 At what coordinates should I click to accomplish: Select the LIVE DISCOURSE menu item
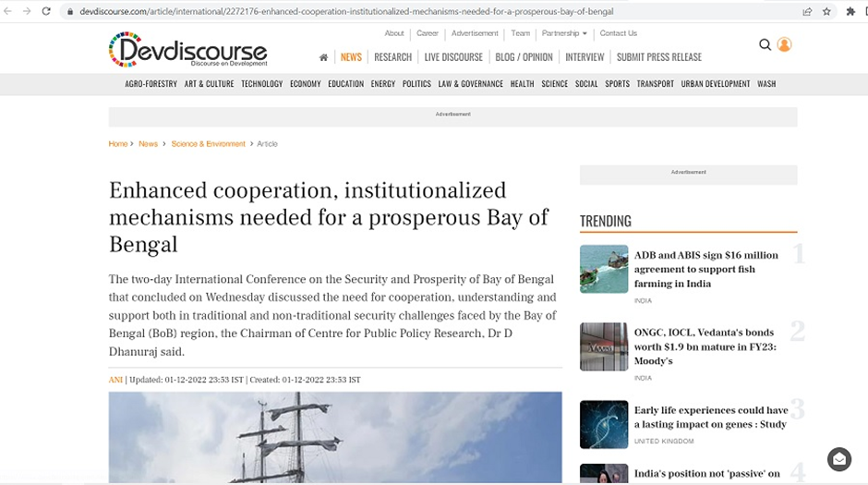(453, 57)
